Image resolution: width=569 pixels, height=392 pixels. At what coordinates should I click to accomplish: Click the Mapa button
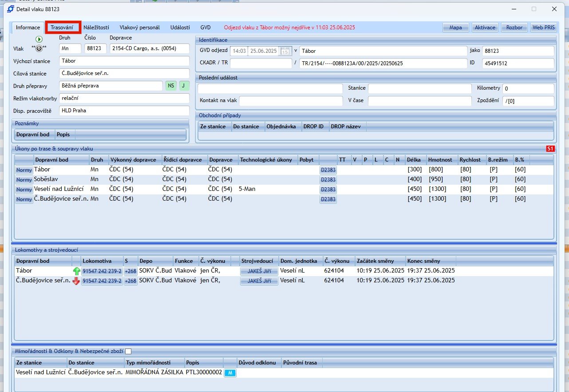(455, 28)
